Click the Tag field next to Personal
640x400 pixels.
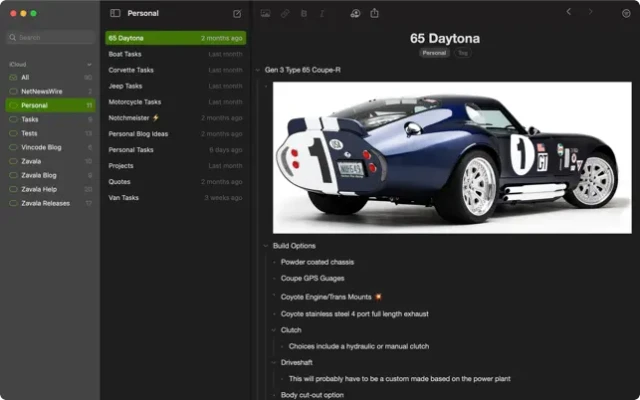(x=462, y=52)
